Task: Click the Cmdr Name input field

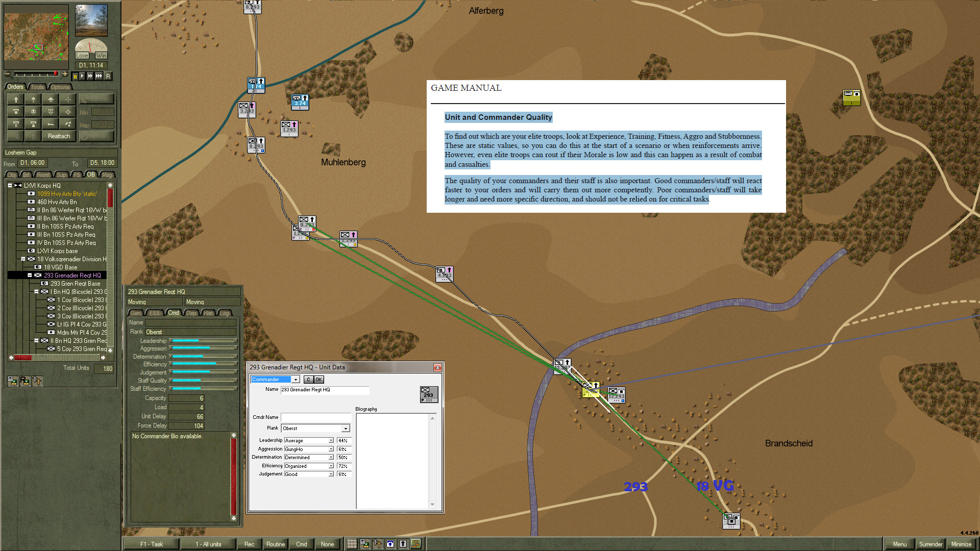Action: tap(315, 417)
